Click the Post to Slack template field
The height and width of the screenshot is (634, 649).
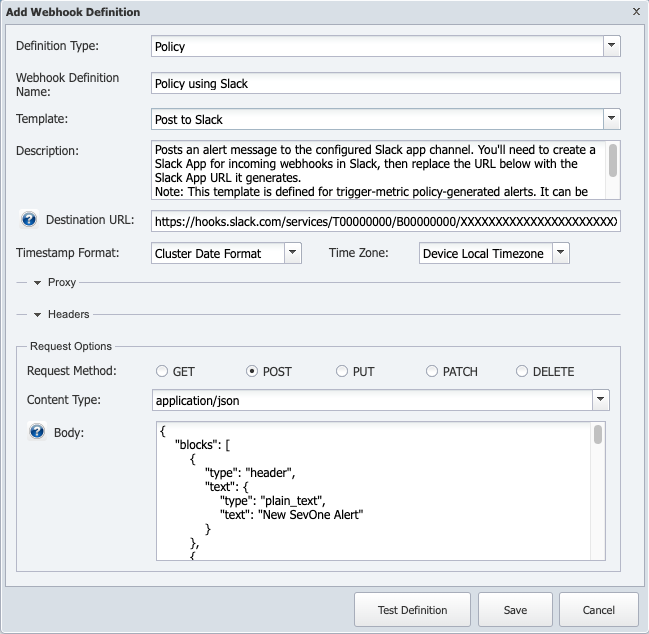pyautogui.click(x=377, y=119)
